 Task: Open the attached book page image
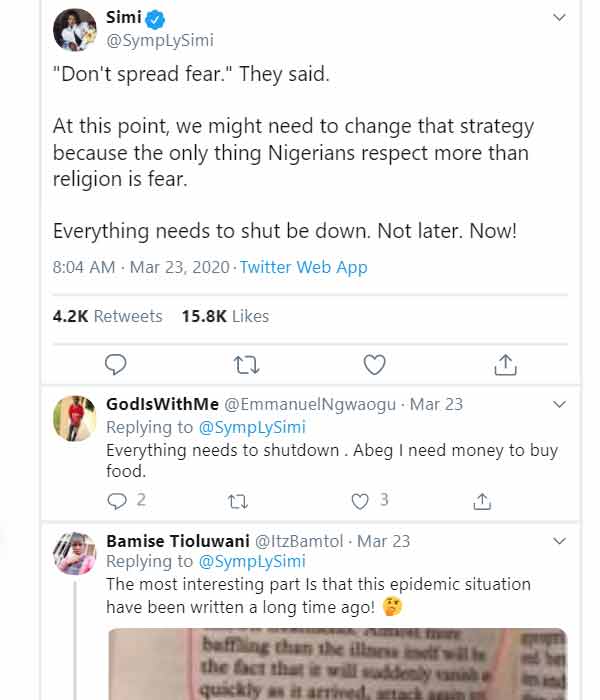338,664
